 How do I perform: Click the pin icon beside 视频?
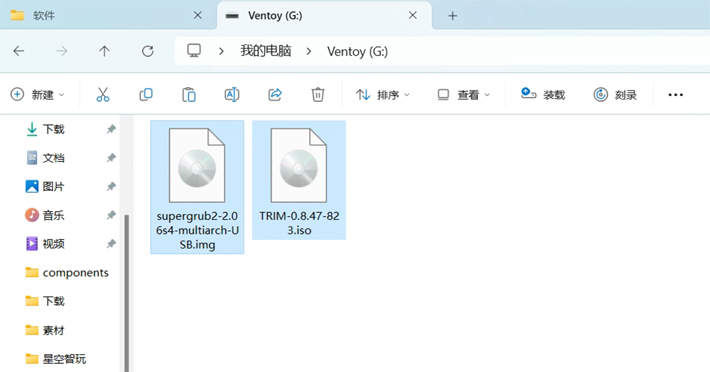tap(111, 244)
